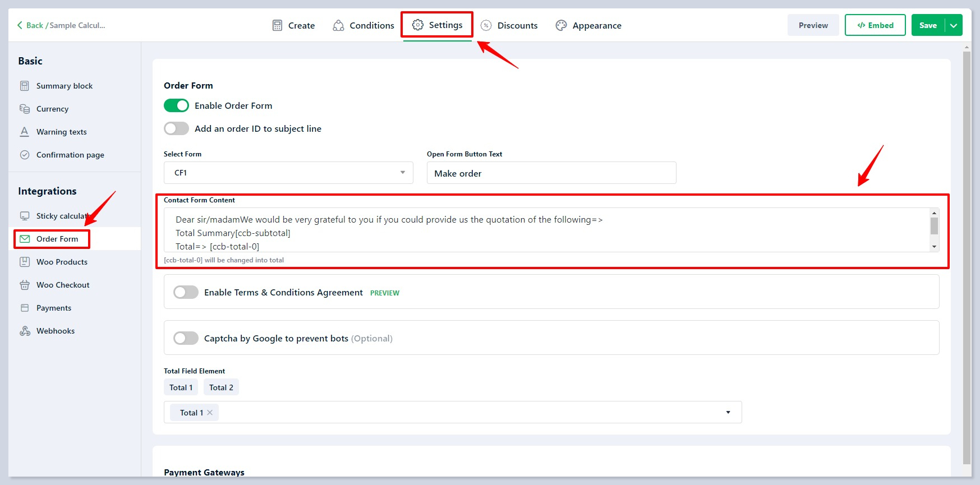Screen dimensions: 980x485
Task: Click the Confirmation page checkmark icon
Action: [x=25, y=155]
